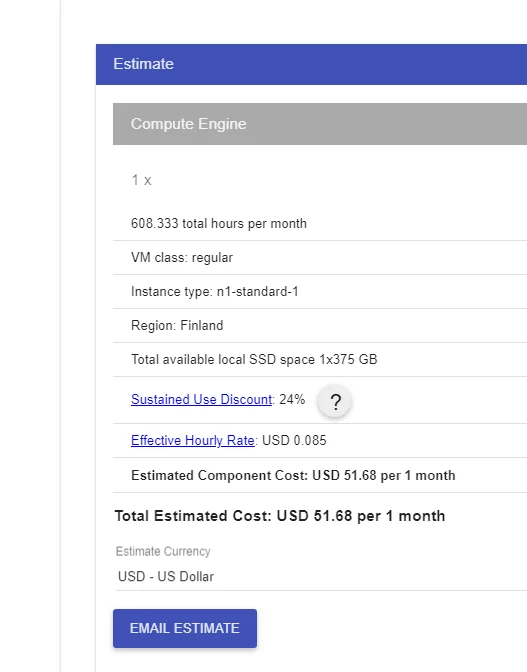Click the local SSD space 1x375 GB row

click(x=320, y=359)
